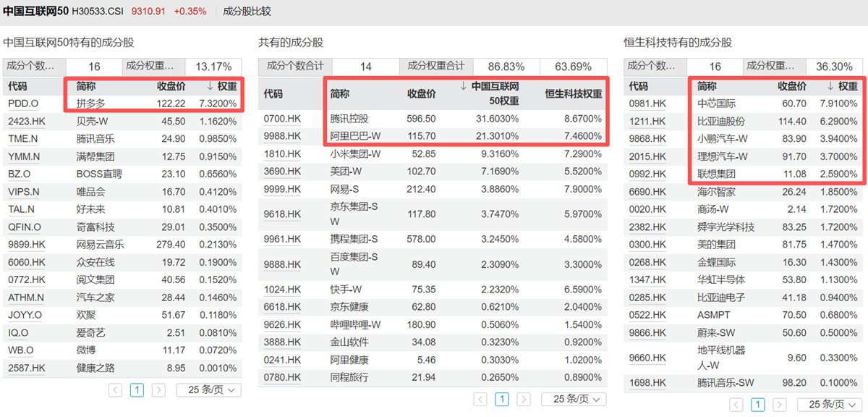This screenshot has width=868, height=417.
Task: Open stock code PDD.O link
Action: (23, 104)
